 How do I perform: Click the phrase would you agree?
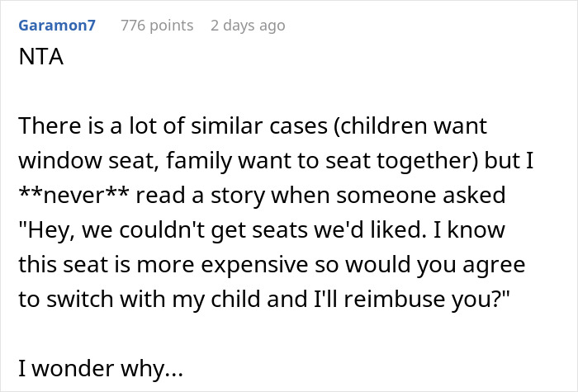(435, 264)
